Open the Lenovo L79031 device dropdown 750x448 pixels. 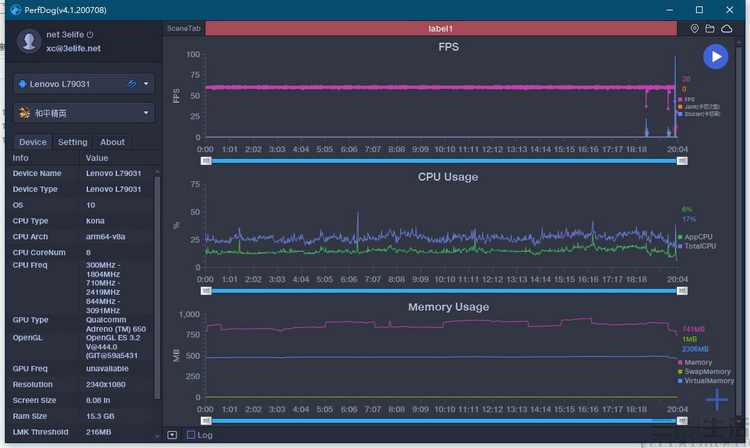[x=84, y=84]
